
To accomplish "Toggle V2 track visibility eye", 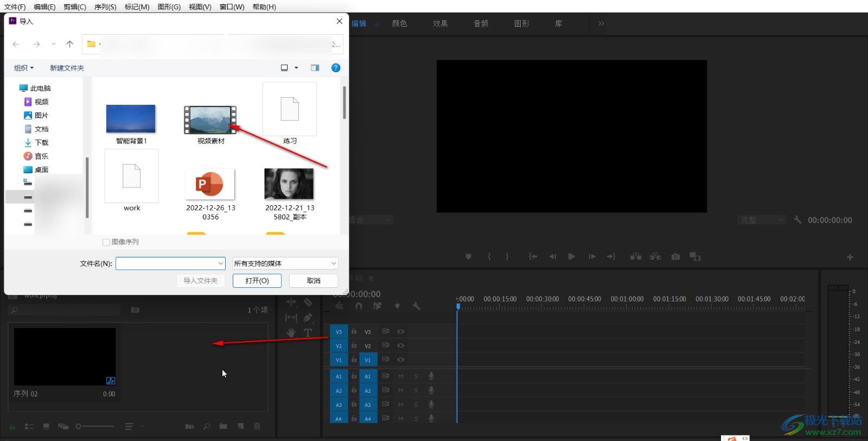I will [401, 345].
